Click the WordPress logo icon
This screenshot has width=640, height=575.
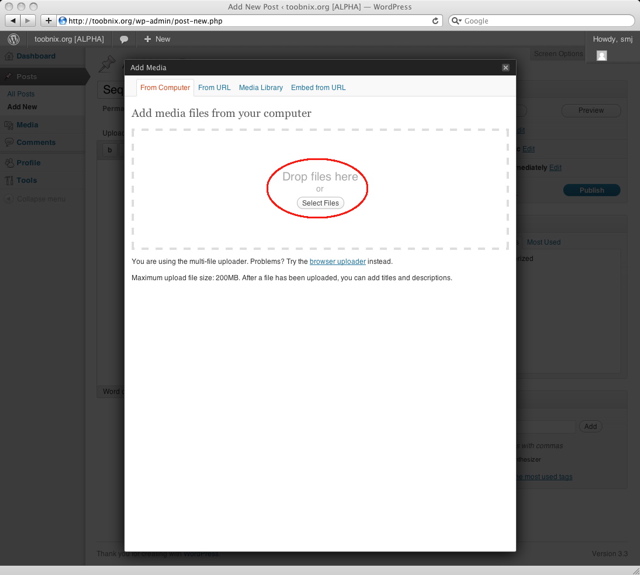pos(13,39)
